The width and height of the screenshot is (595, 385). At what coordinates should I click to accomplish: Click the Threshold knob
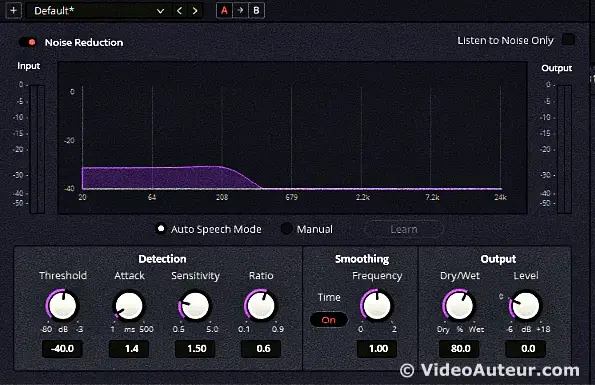62,306
